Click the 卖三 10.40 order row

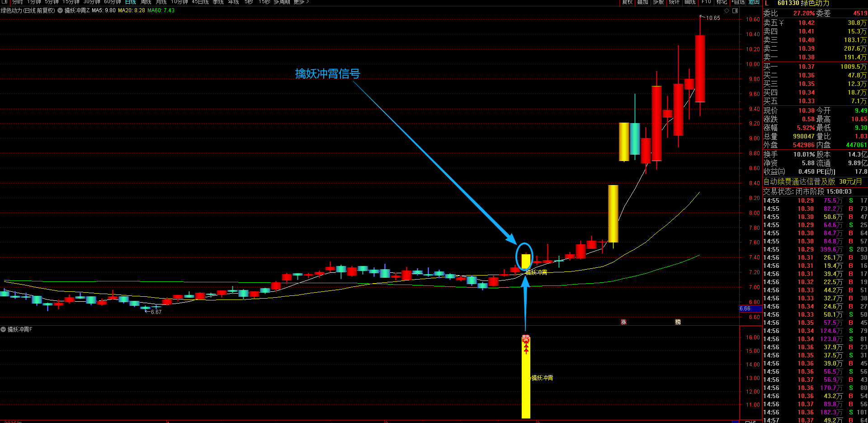[815, 40]
